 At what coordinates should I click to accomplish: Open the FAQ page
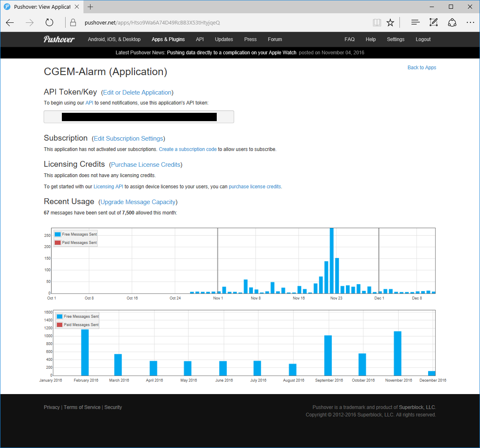point(350,39)
